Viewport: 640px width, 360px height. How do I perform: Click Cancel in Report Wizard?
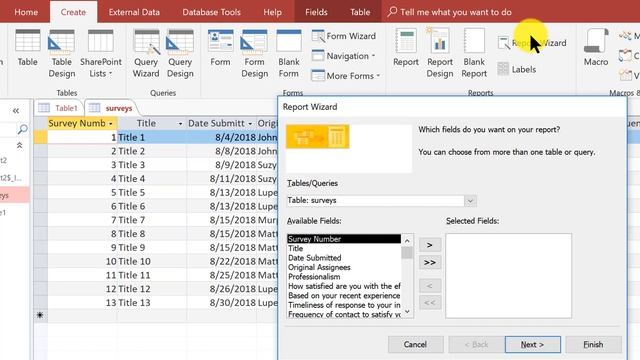416,344
